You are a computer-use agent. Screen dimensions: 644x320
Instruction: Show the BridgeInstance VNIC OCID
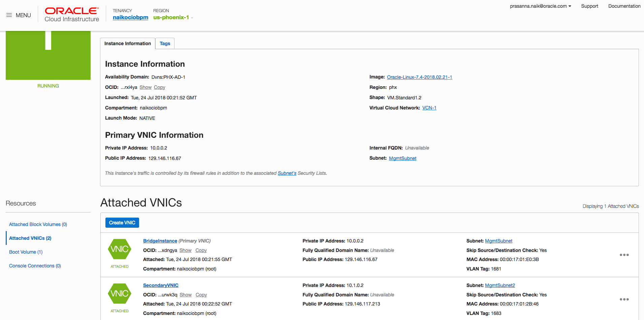pos(185,251)
